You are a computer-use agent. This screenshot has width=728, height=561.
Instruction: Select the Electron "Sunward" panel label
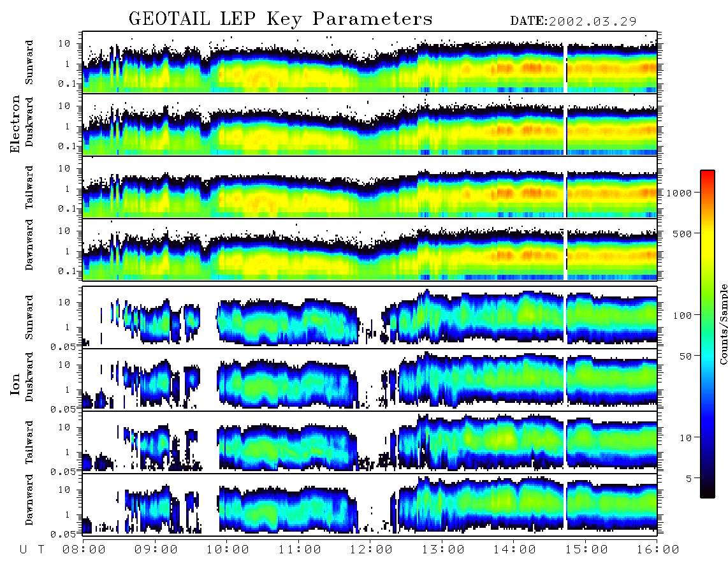point(29,62)
